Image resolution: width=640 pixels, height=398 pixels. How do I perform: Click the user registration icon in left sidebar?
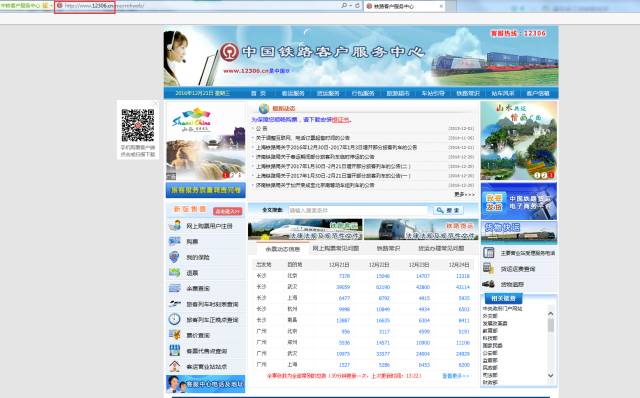coord(175,225)
